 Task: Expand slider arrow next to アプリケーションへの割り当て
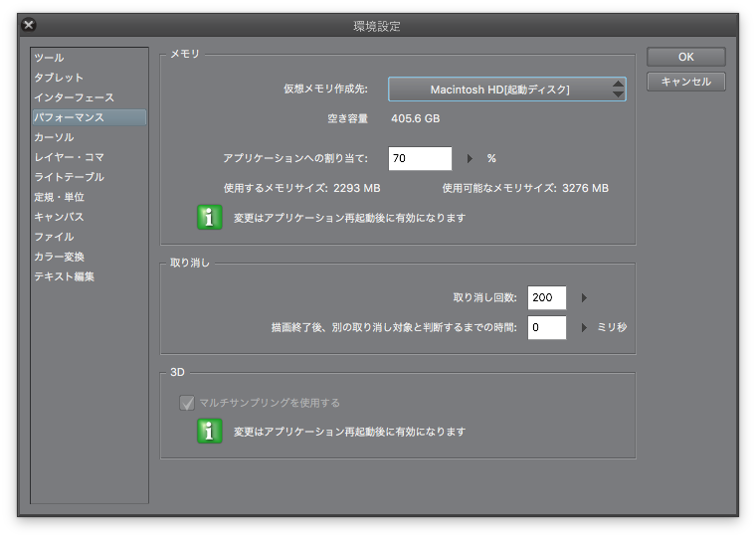point(471,158)
